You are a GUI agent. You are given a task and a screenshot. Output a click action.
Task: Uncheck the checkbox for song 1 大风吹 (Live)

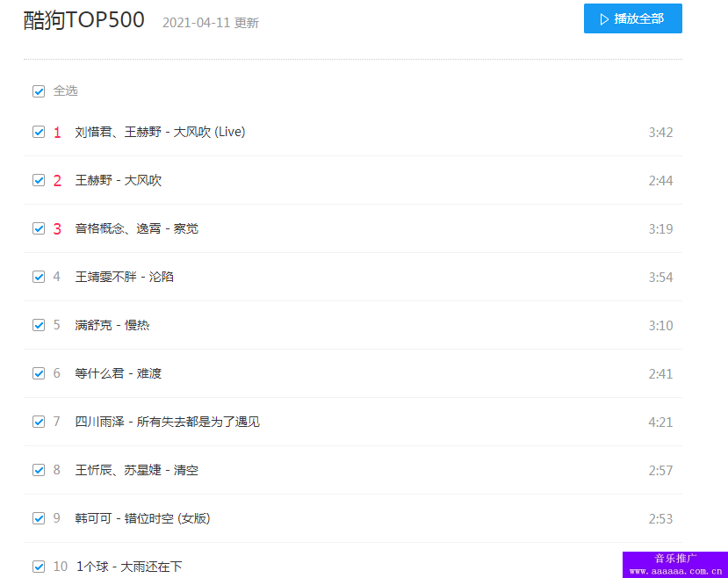click(39, 133)
